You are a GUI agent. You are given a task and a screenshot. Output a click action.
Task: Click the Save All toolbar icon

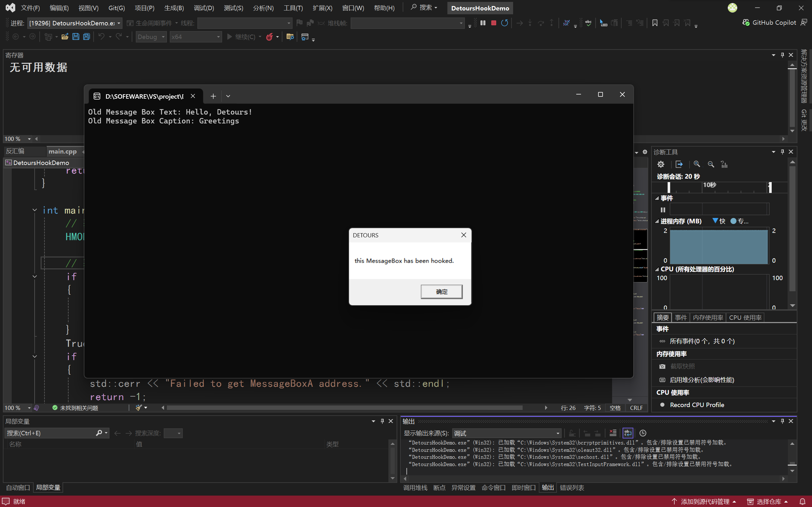[x=87, y=37]
